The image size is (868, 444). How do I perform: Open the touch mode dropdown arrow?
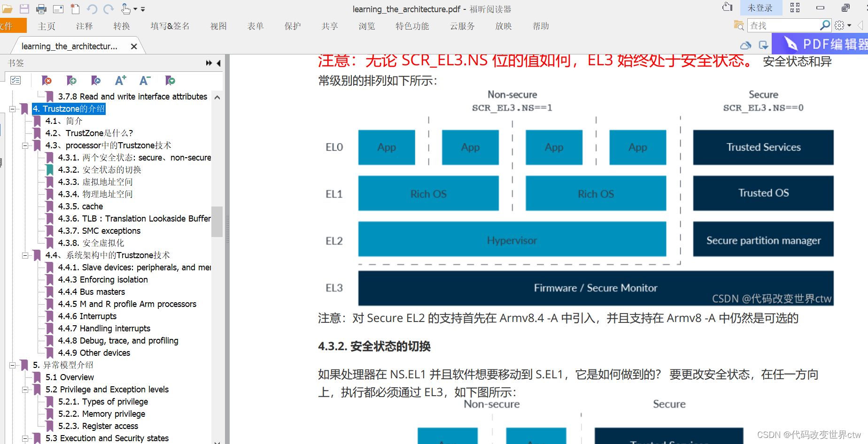pyautogui.click(x=135, y=9)
